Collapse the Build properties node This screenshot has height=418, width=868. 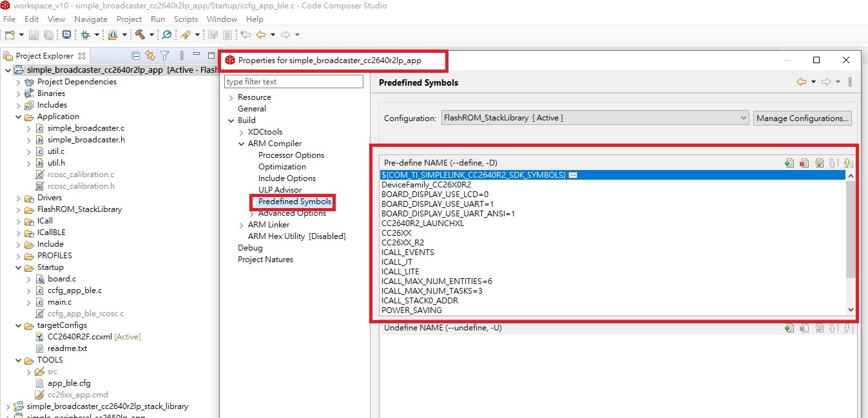231,120
